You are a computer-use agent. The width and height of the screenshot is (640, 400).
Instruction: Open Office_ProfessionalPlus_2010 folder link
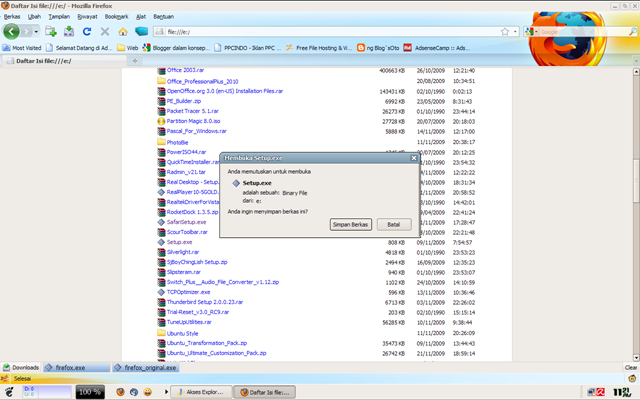tap(202, 81)
